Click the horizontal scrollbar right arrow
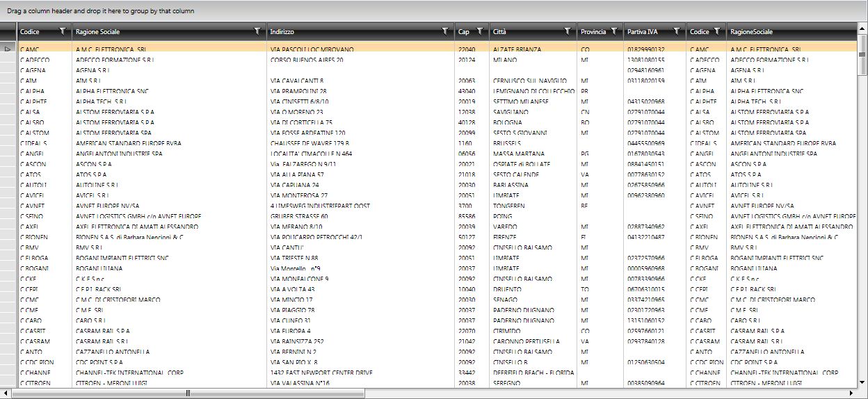This screenshot has width=868, height=399. pos(851,393)
